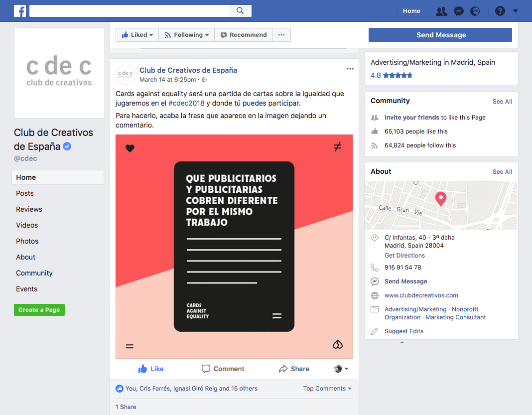Click the Recommend button
The width and height of the screenshot is (532, 415).
[243, 35]
